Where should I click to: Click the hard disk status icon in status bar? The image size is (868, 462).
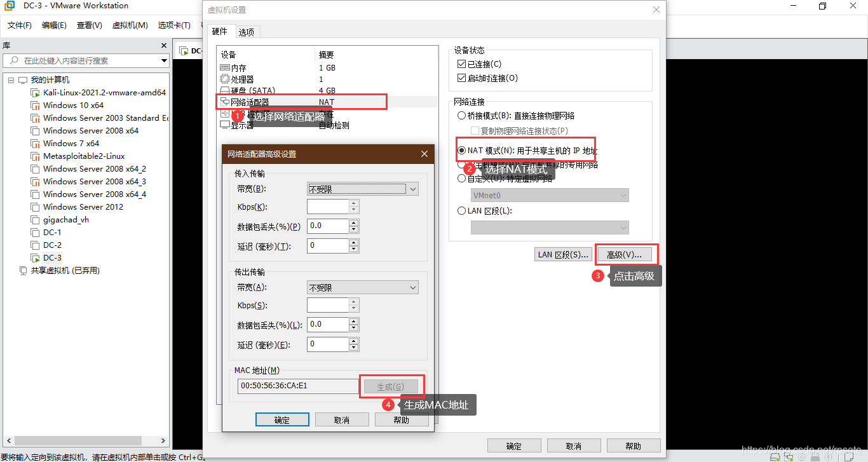tap(776, 456)
